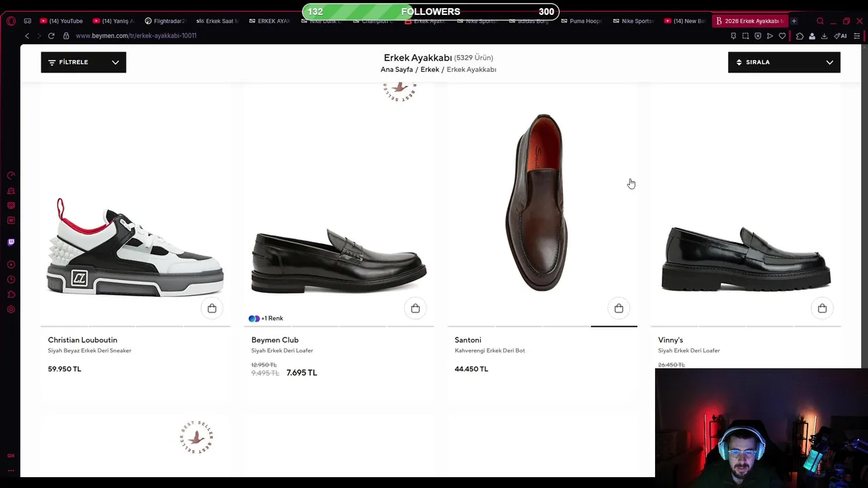The width and height of the screenshot is (868, 488).
Task: Select the 2026 Erkek Ayakkabı tab
Action: coord(749,21)
